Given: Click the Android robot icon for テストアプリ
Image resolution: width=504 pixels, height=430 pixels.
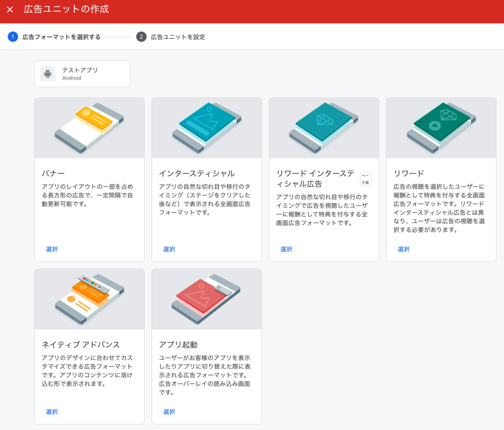Looking at the screenshot, I should [x=48, y=74].
